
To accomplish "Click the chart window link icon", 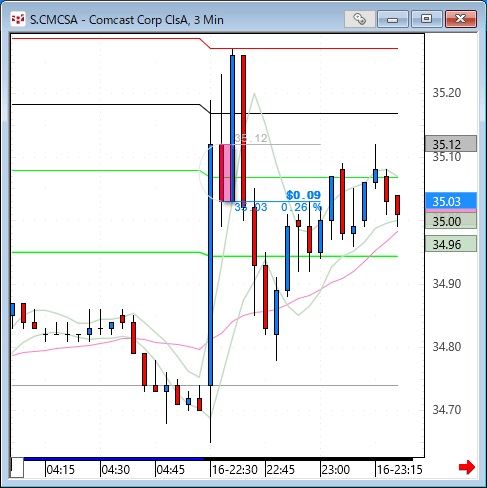I will pos(359,19).
